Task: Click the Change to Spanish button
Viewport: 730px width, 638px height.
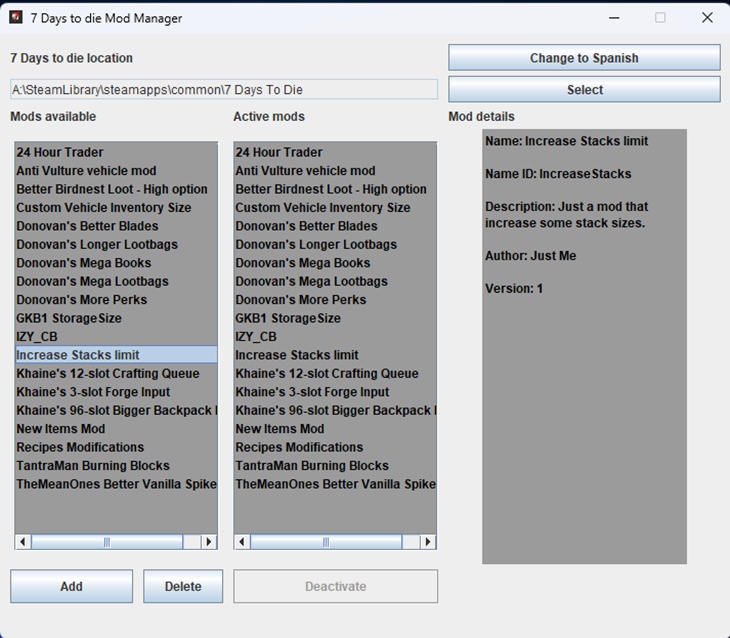Action: [584, 58]
